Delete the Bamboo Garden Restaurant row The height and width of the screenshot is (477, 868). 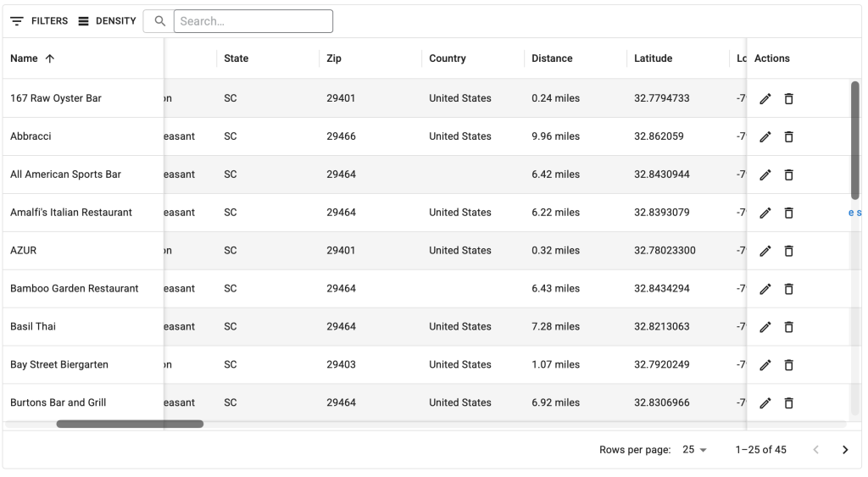(x=789, y=289)
